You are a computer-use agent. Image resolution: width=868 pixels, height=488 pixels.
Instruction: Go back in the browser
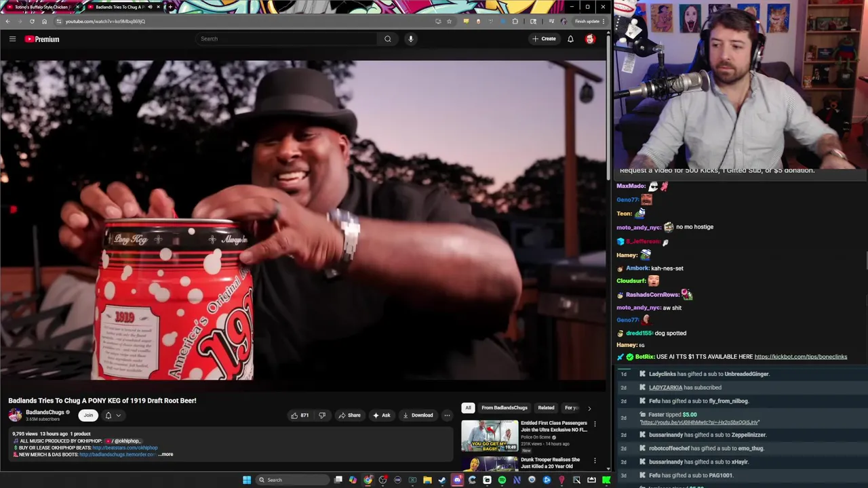pos(7,21)
